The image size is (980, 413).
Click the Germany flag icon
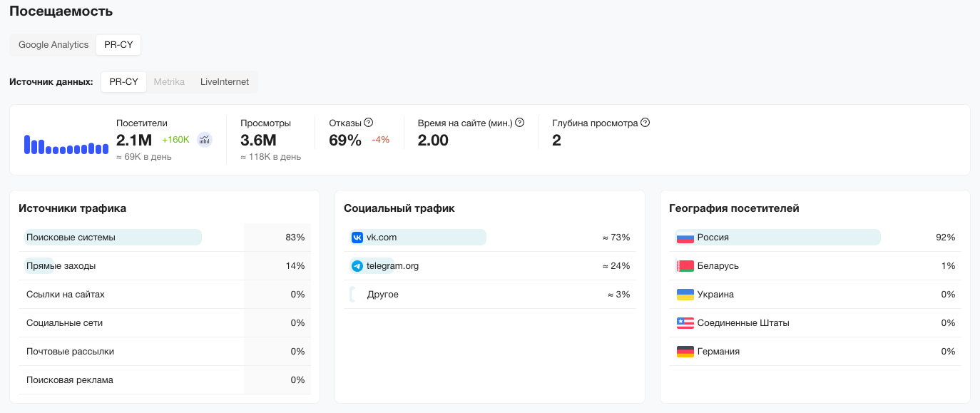[685, 352]
